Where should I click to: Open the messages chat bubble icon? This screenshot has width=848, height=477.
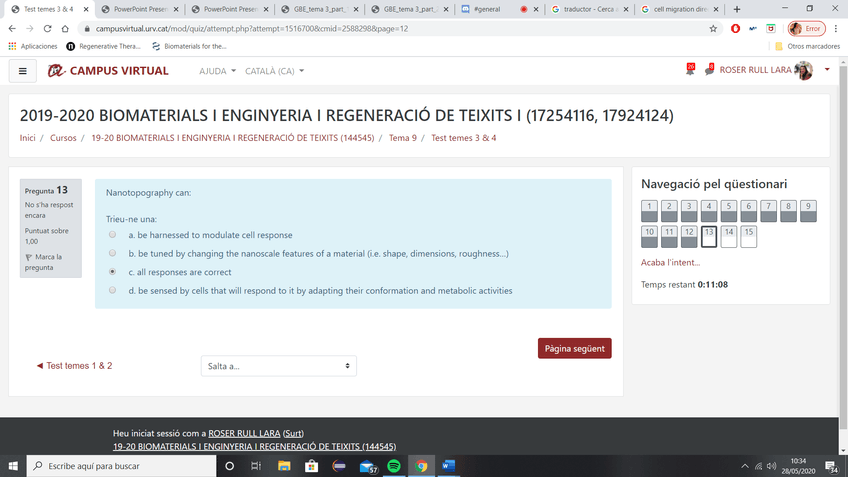click(x=708, y=70)
